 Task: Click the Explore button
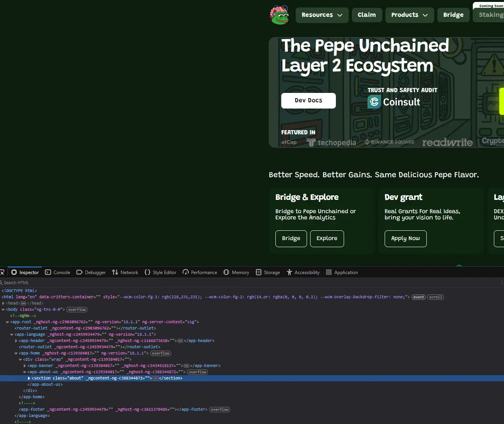pyautogui.click(x=327, y=239)
